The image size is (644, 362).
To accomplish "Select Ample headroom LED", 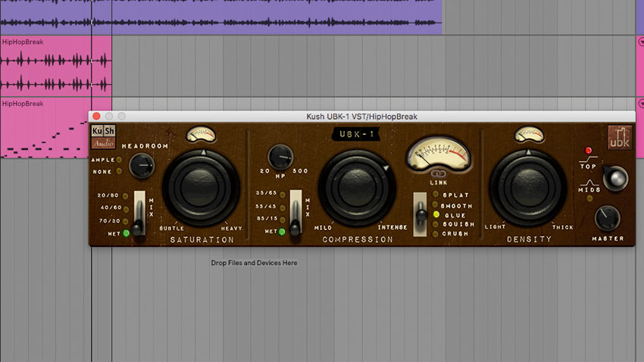I will (x=119, y=160).
